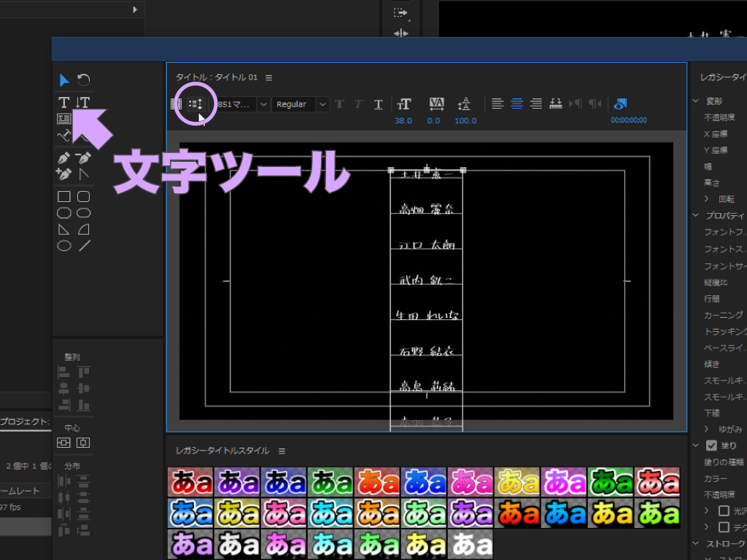
Task: Select the Pen tool
Action: click(64, 157)
